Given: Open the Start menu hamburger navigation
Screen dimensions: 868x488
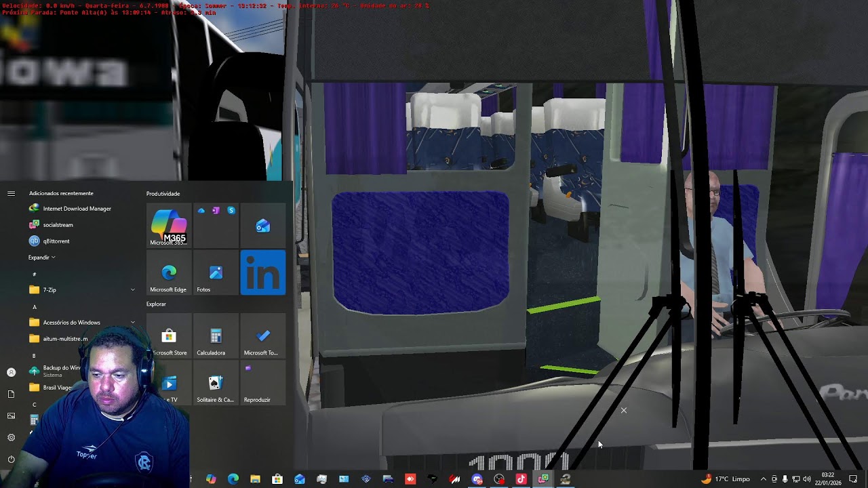Looking at the screenshot, I should tap(11, 194).
